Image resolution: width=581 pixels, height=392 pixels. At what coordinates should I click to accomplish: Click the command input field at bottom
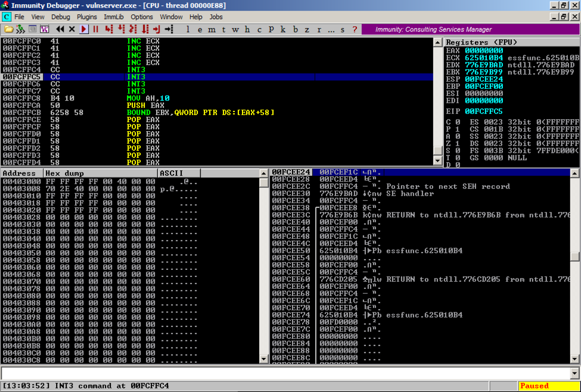click(286, 373)
